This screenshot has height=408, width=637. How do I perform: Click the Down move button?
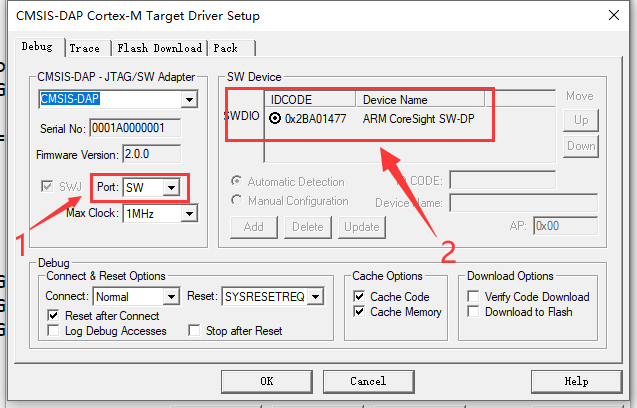click(x=581, y=146)
